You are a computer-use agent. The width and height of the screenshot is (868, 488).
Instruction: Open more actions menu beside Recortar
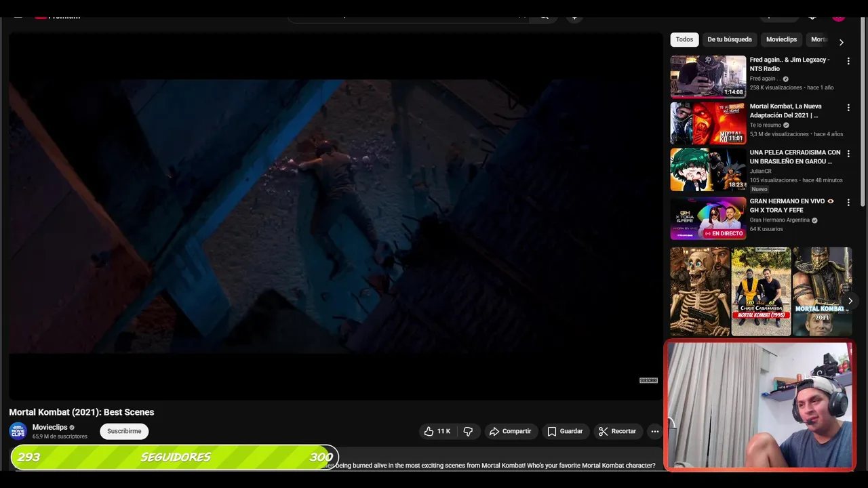click(654, 431)
